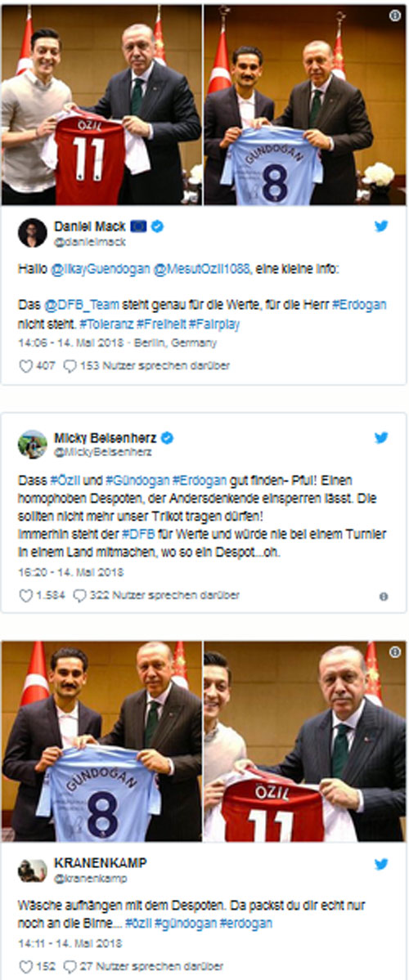Open Daniel Mack's profile avatar
Screen dimensions: 409x980
pyautogui.click(x=33, y=232)
